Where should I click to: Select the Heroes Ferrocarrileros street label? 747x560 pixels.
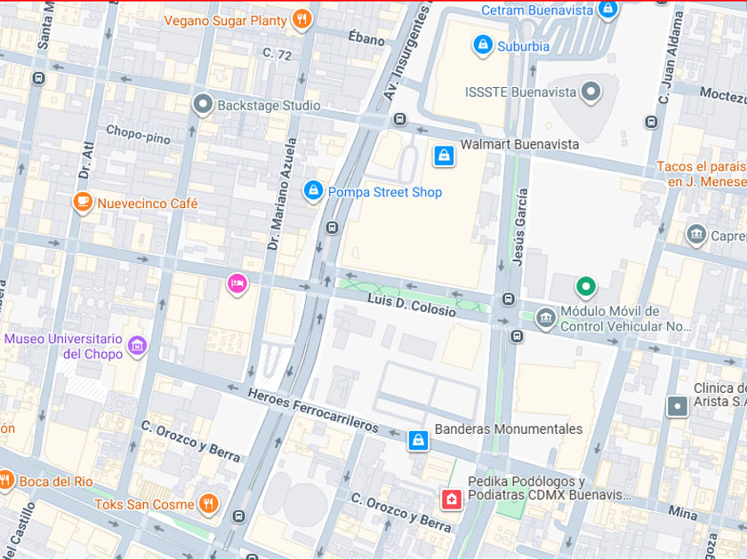(x=313, y=410)
